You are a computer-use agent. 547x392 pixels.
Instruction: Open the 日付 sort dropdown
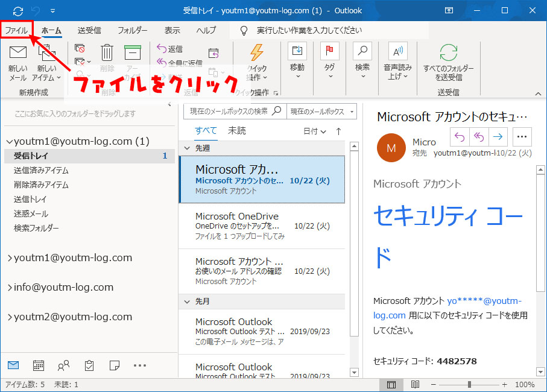point(315,131)
